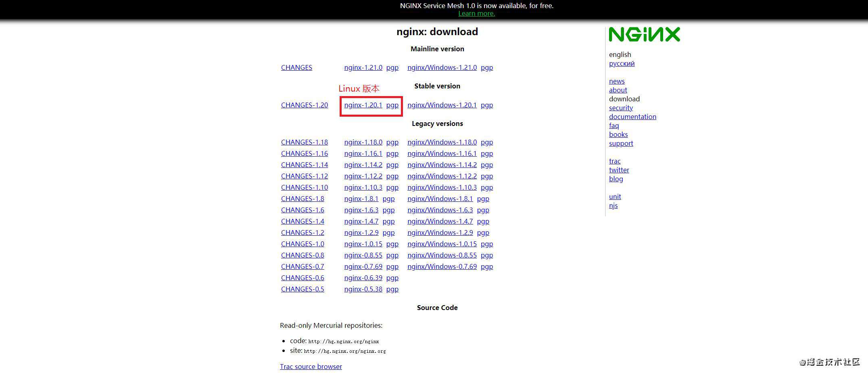Open CHANGES-1.6 link
868x373 pixels.
(x=303, y=210)
